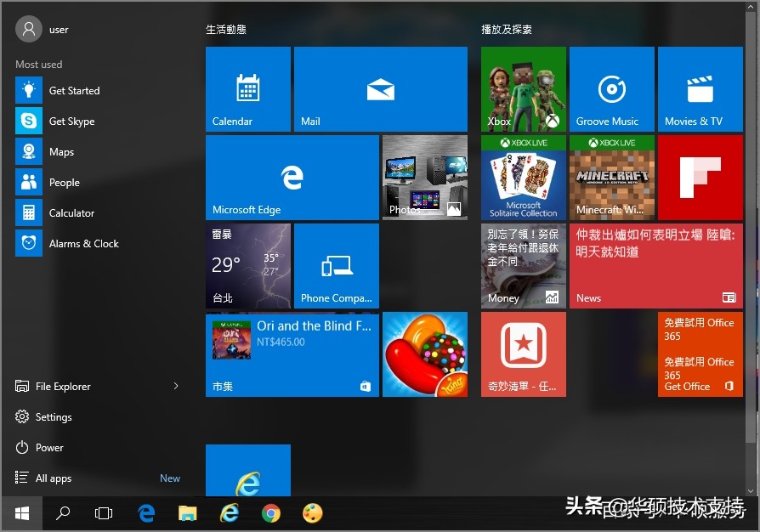The width and height of the screenshot is (760, 532).
Task: Launch Chrome from the taskbar
Action: [x=270, y=513]
